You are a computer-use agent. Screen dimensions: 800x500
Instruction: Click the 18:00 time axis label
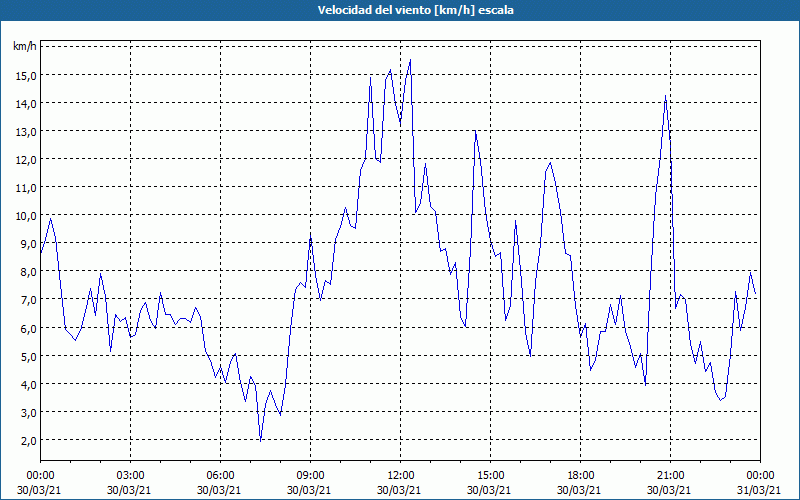coord(581,476)
